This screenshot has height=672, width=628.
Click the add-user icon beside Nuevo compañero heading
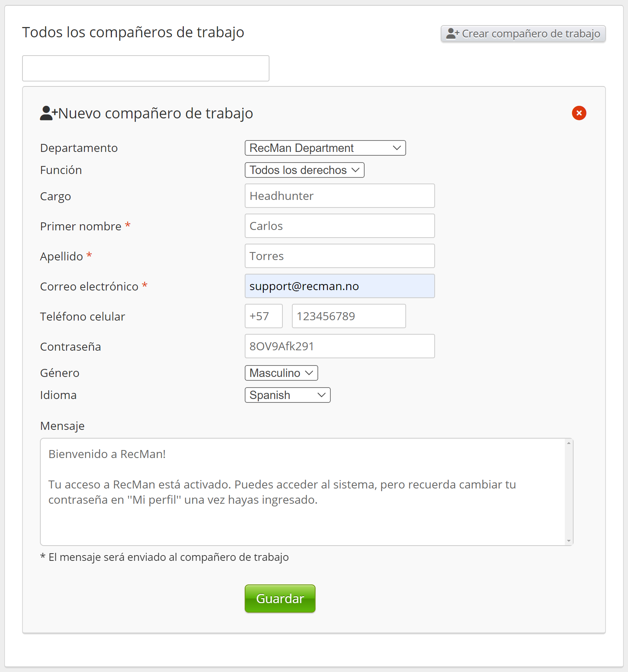tap(48, 113)
